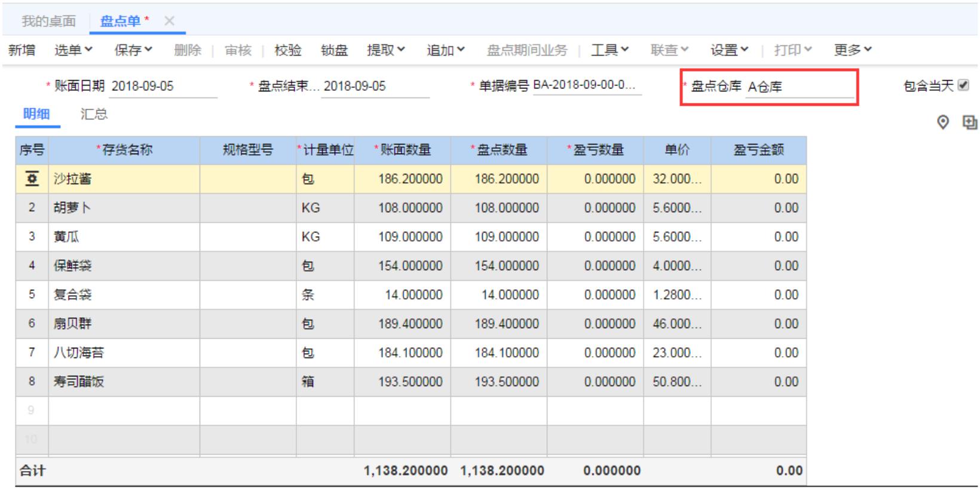The height and width of the screenshot is (490, 980).
Task: Close the 盘点单 tab
Action: [x=170, y=21]
